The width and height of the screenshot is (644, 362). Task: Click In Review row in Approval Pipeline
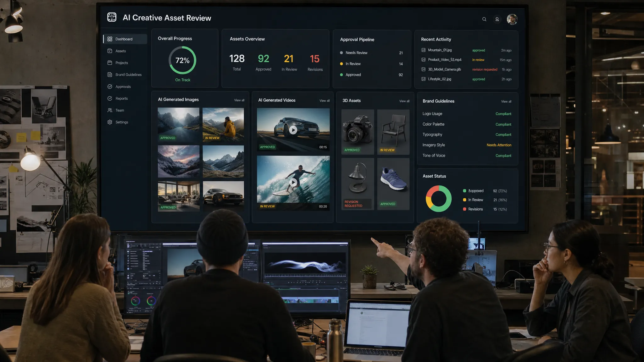371,64
